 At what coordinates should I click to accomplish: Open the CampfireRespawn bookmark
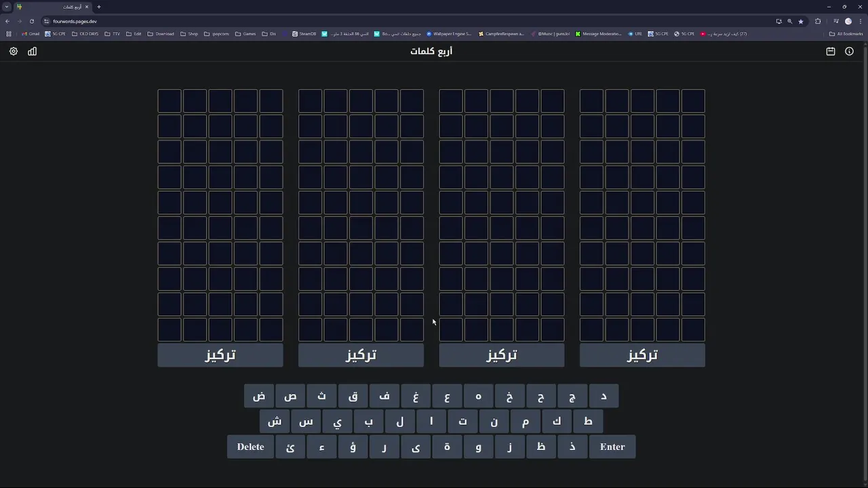[x=501, y=34]
